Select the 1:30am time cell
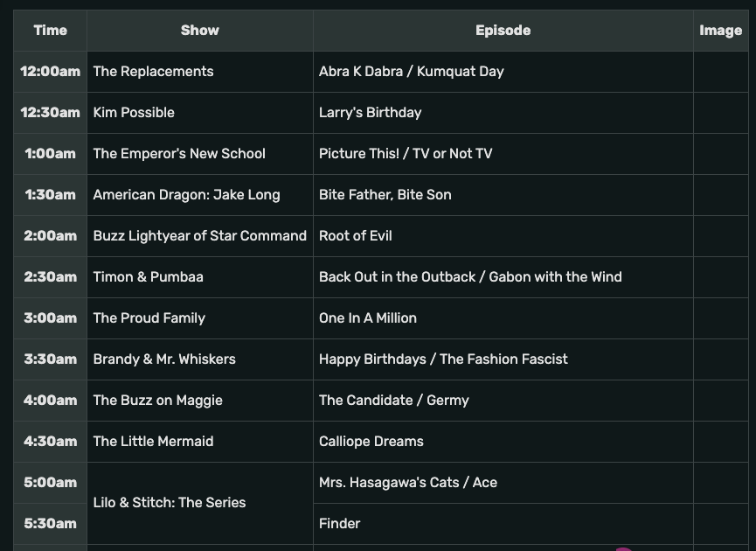The height and width of the screenshot is (551, 756). pos(50,194)
